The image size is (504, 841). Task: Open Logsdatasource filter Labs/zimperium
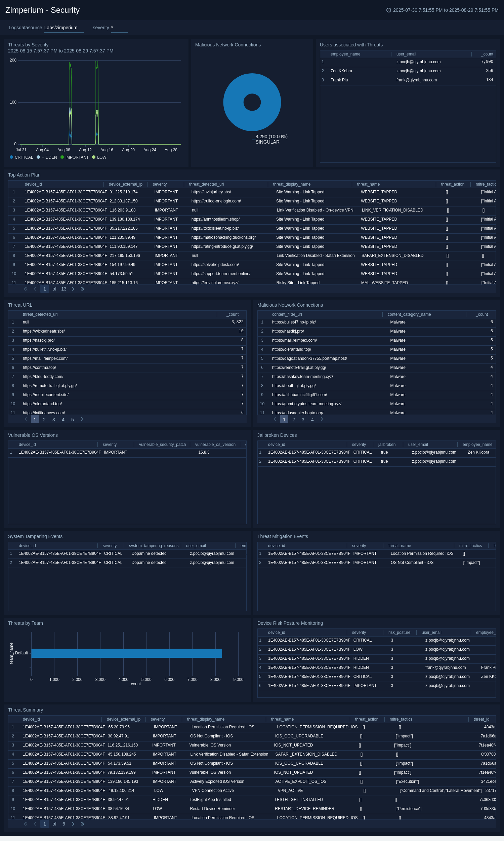coord(64,28)
